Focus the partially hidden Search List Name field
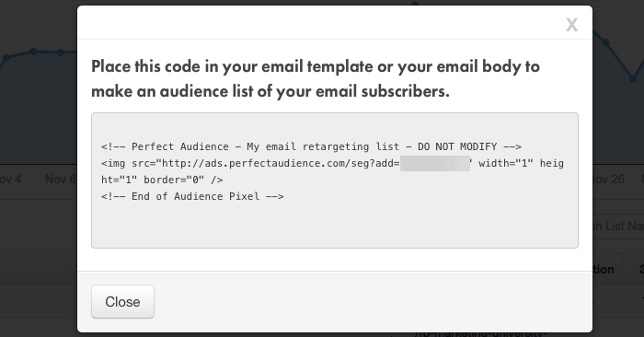This screenshot has width=644, height=337. pos(618,226)
